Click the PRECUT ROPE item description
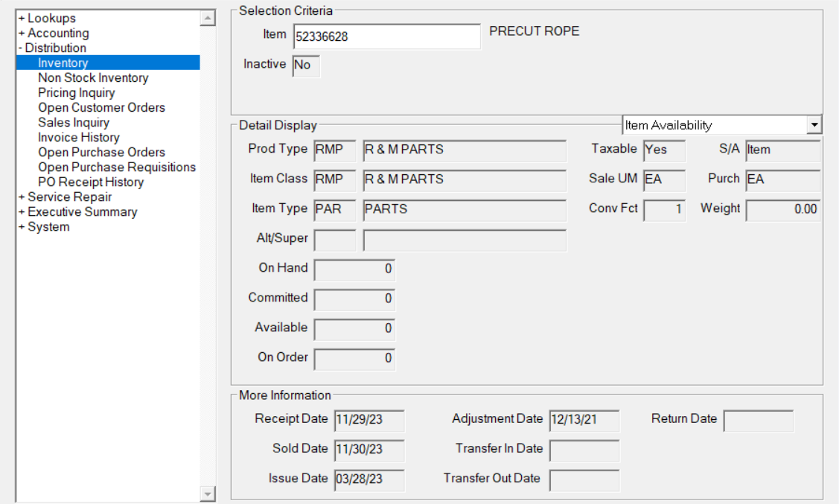Viewport: 839px width, 504px height. (x=534, y=31)
